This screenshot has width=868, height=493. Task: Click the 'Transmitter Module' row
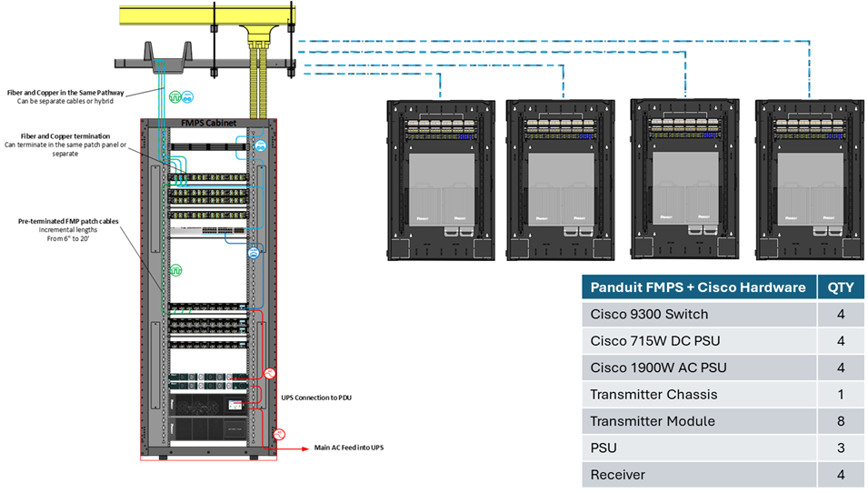point(723,421)
